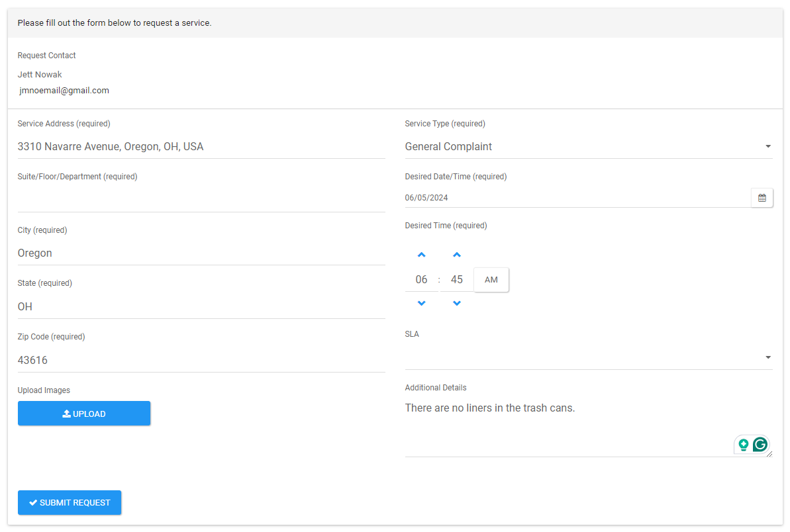
Task: Focus the Suite/Floor/Department input field
Action: [x=201, y=199]
